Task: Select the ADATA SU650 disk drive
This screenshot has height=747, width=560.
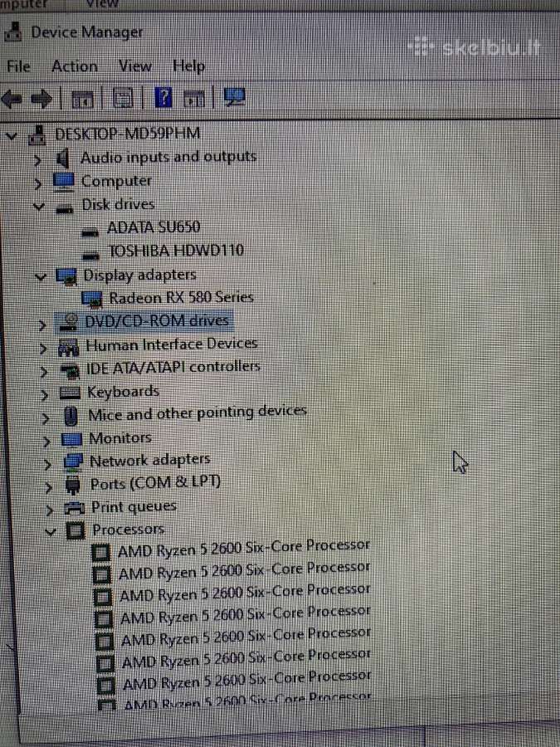Action: coord(153,227)
